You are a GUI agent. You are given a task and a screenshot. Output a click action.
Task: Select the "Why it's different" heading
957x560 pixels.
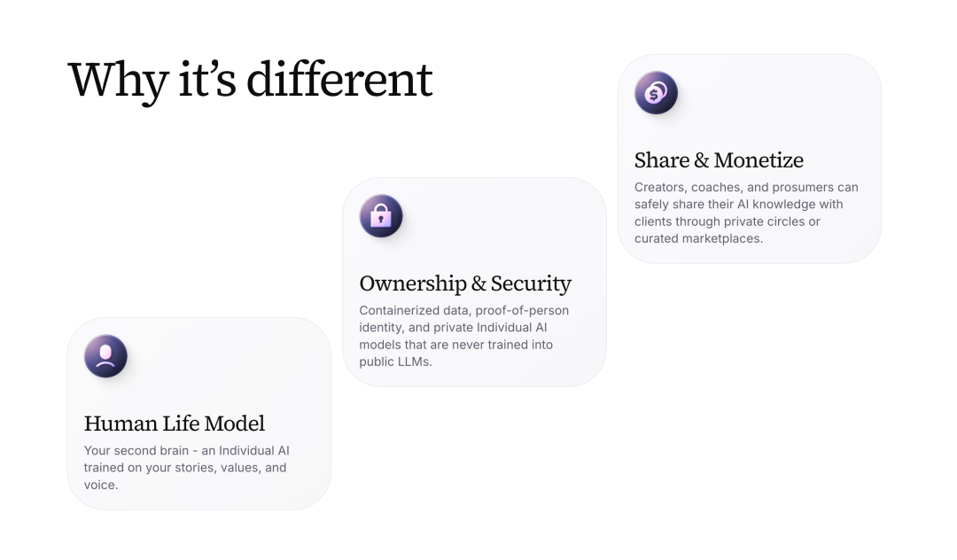point(250,79)
